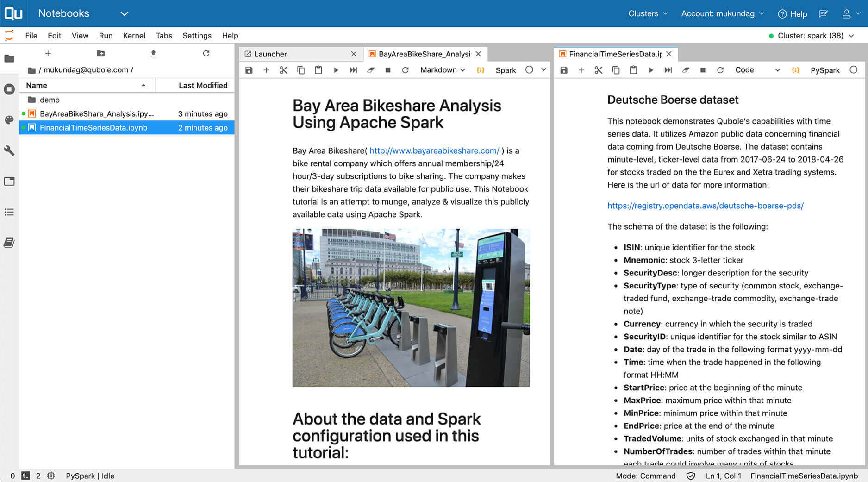Copy the selected cell in BayAreaBikeShare notebook
This screenshot has width=868, height=482.
301,70
